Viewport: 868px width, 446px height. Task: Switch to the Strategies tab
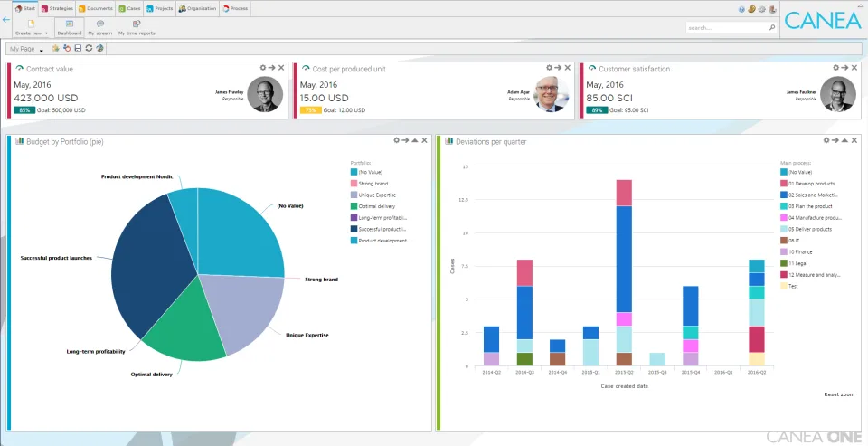pyautogui.click(x=57, y=9)
